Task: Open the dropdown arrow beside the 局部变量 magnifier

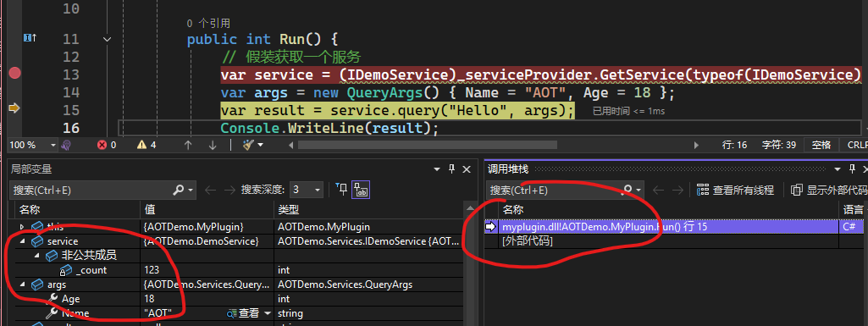Action: 191,190
